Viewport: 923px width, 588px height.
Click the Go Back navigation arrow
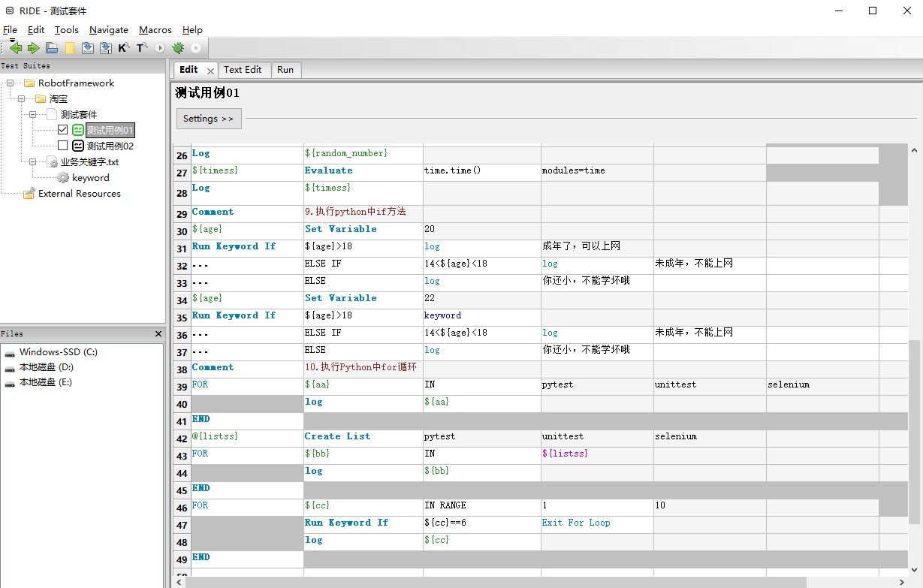[x=16, y=47]
